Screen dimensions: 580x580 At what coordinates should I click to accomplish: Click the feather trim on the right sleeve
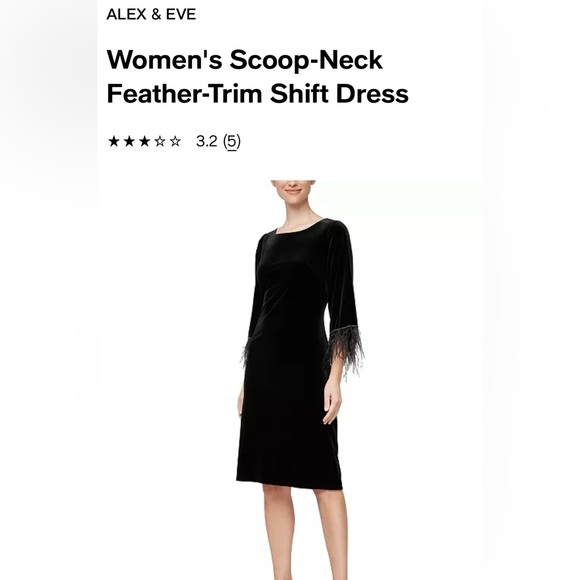click(x=345, y=348)
